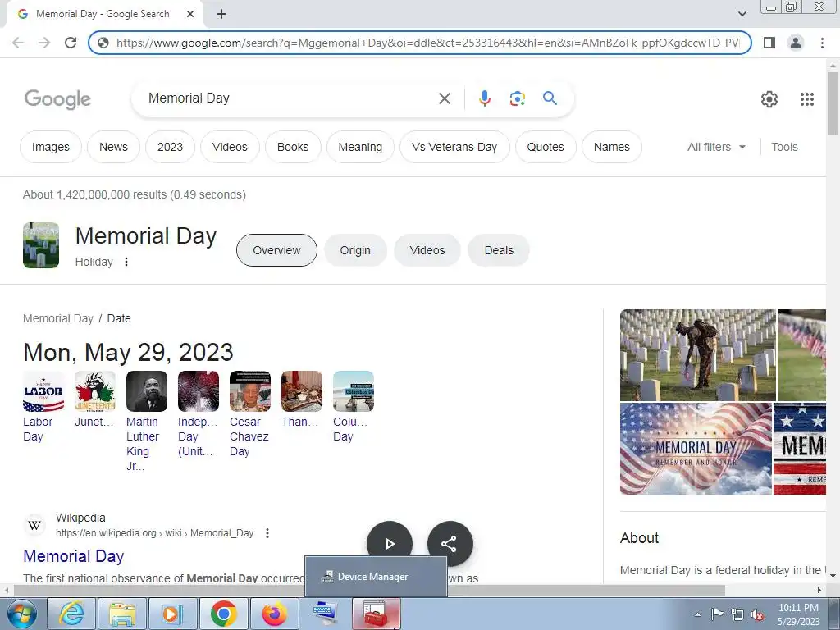
Task: Open the three-dot menu beside Holiday
Action: click(x=126, y=262)
